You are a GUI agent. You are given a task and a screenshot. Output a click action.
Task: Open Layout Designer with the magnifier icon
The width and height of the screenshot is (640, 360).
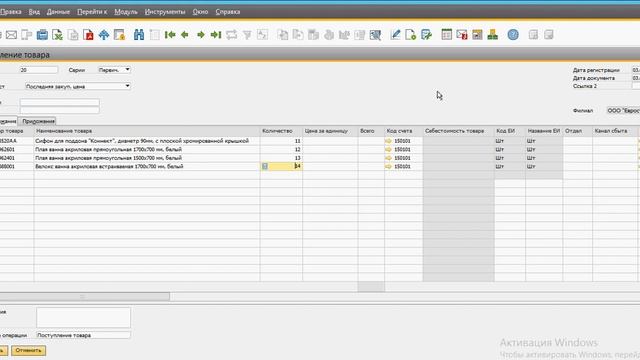(x=375, y=35)
